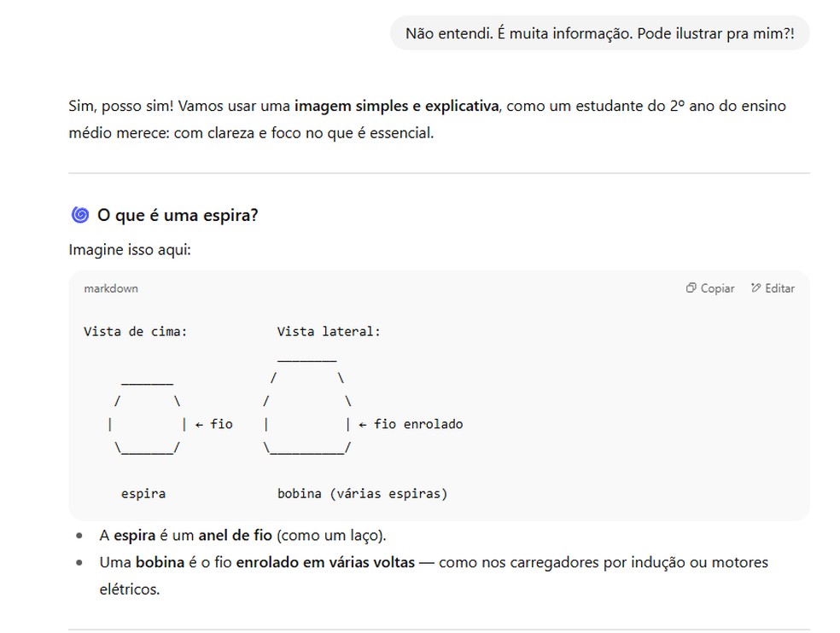The width and height of the screenshot is (840, 633).
Task: Click the bold phrase 'anel de fio'
Action: pyautogui.click(x=235, y=536)
